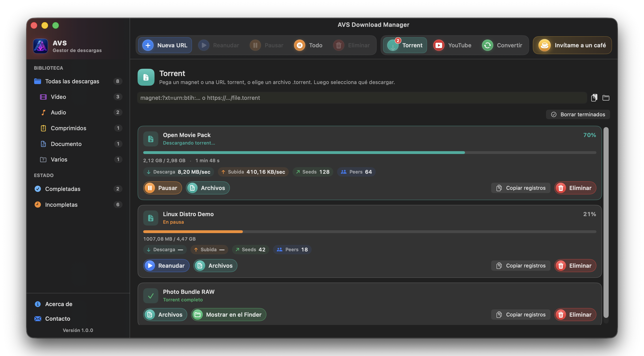
Task: Open Archivos for Photo Bundle RAW
Action: 165,315
